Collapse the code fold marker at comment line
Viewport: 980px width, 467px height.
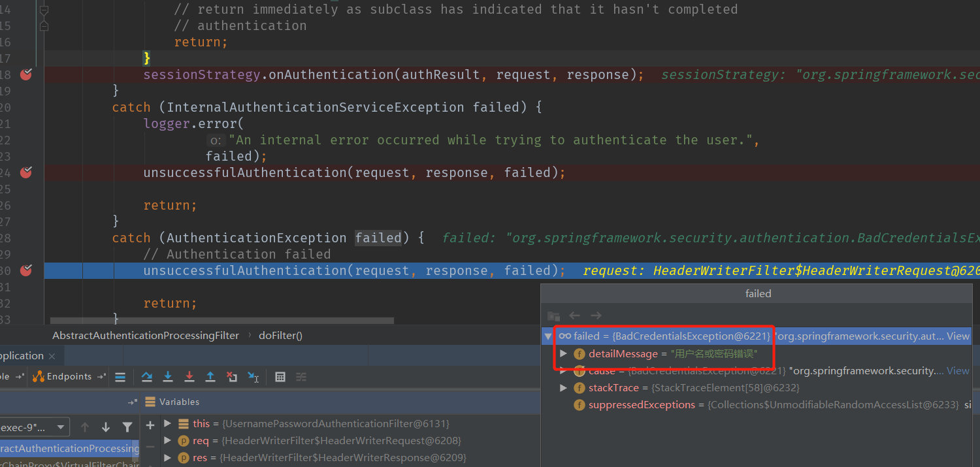pos(44,10)
